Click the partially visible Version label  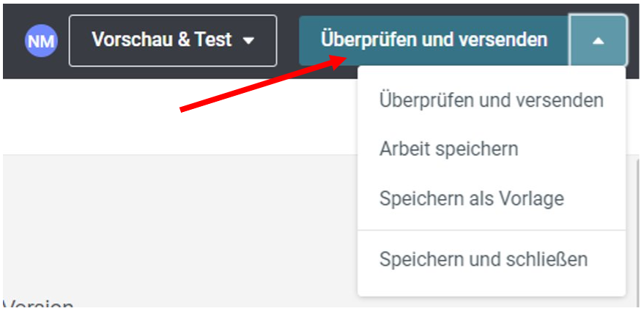[38, 304]
